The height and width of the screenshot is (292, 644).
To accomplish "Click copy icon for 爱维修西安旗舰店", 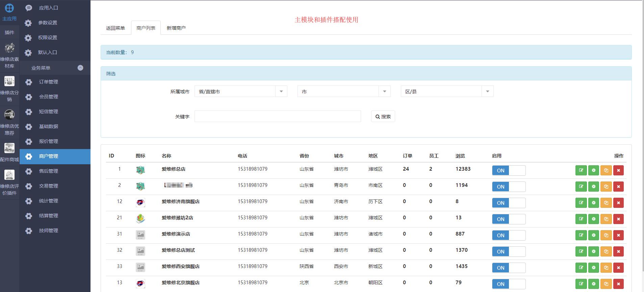I will tap(606, 268).
